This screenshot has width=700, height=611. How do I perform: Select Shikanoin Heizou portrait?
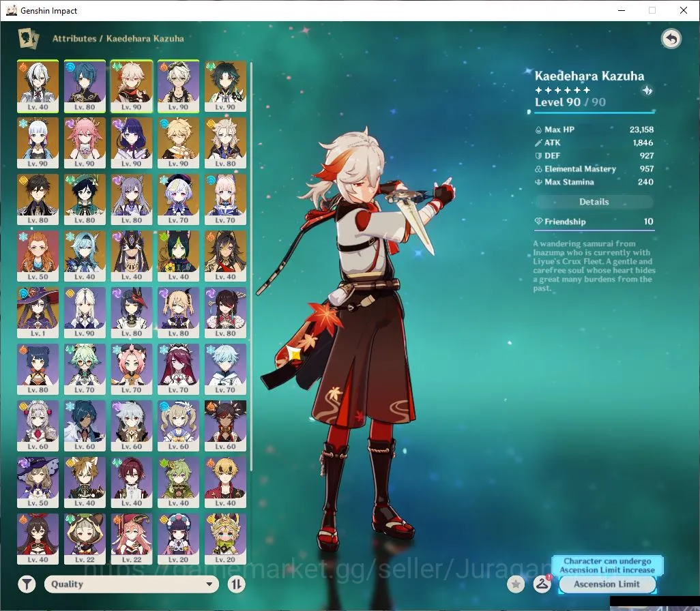click(x=132, y=483)
